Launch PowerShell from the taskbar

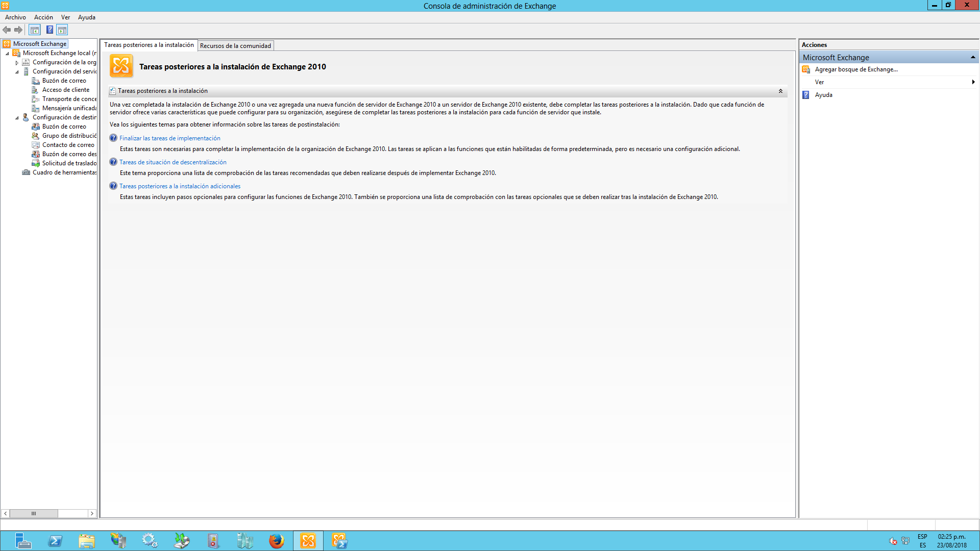55,540
